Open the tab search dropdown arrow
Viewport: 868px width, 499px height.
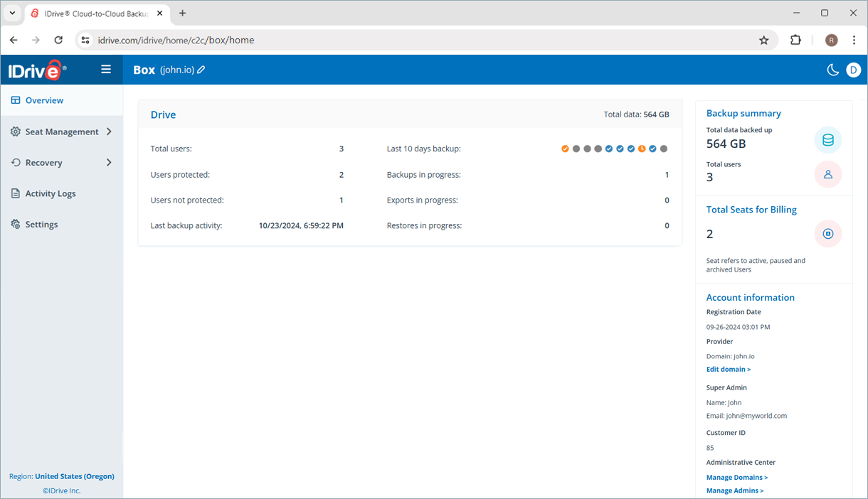13,14
